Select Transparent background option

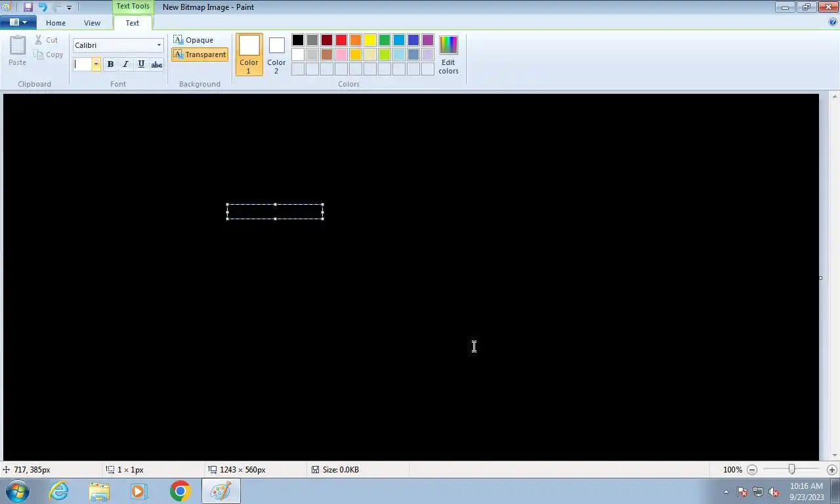199,54
